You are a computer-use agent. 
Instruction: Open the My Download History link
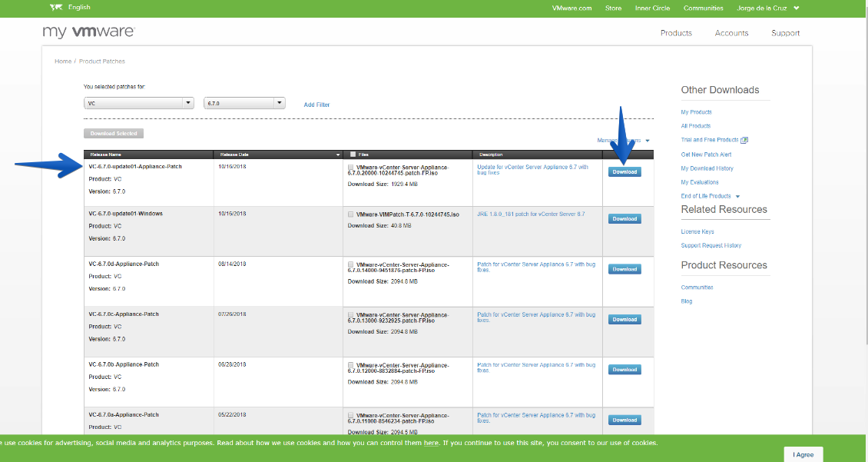(x=707, y=168)
